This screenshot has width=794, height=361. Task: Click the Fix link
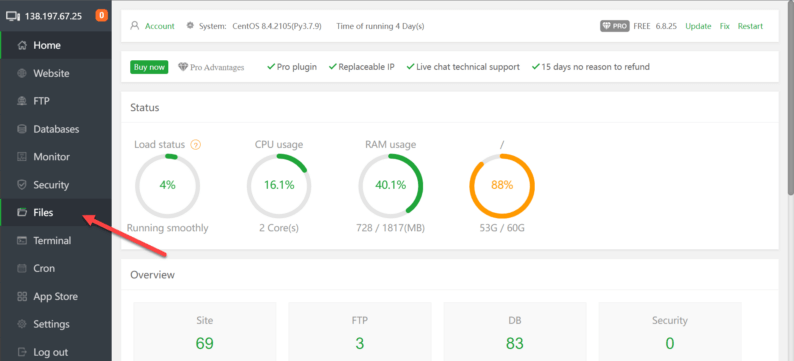pos(725,26)
